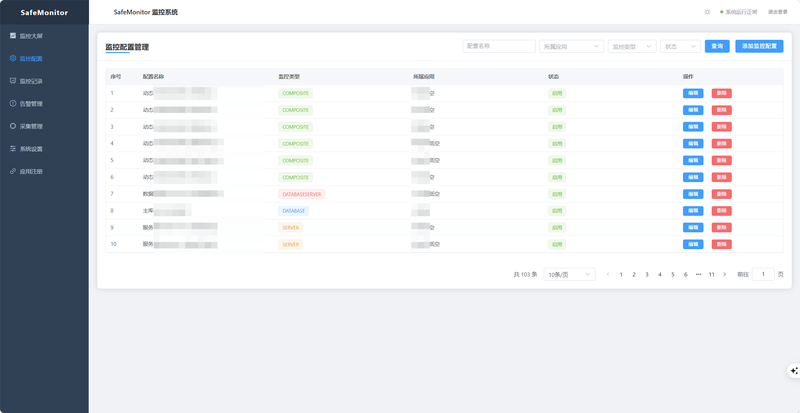This screenshot has width=800, height=413.
Task: Click the AI sparkle icon at right edge
Action: click(x=794, y=371)
